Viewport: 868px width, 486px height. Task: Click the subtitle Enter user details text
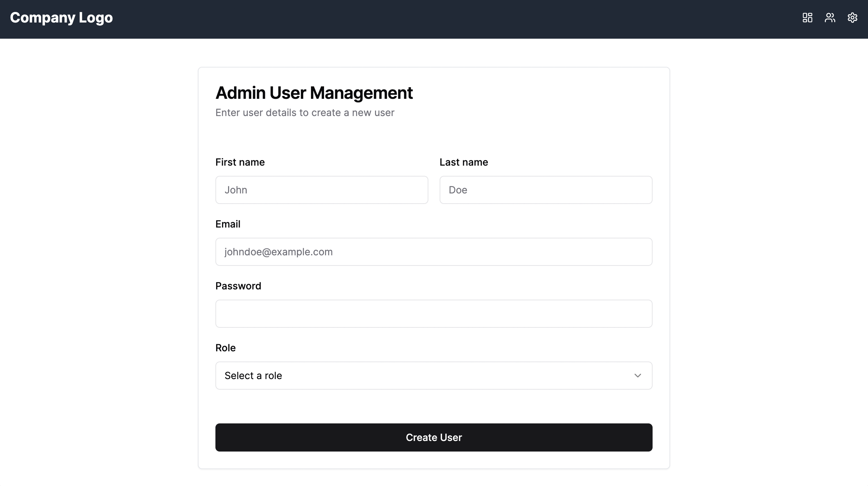(x=305, y=113)
